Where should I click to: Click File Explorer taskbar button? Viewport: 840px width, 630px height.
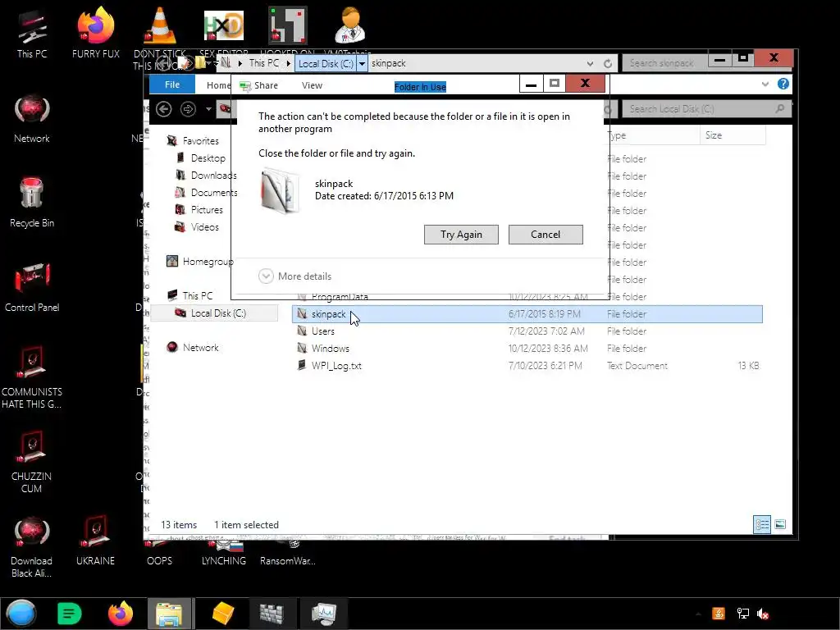tap(169, 614)
